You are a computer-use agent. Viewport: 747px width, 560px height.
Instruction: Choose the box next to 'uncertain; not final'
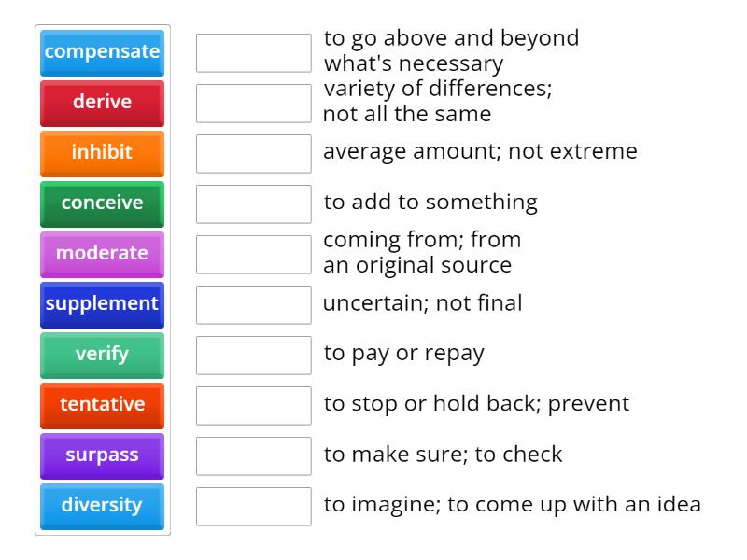(x=253, y=304)
